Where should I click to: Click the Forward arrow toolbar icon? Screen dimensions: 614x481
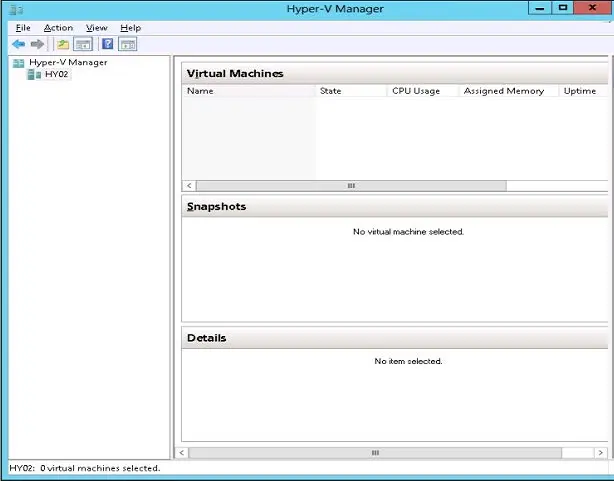(x=37, y=44)
